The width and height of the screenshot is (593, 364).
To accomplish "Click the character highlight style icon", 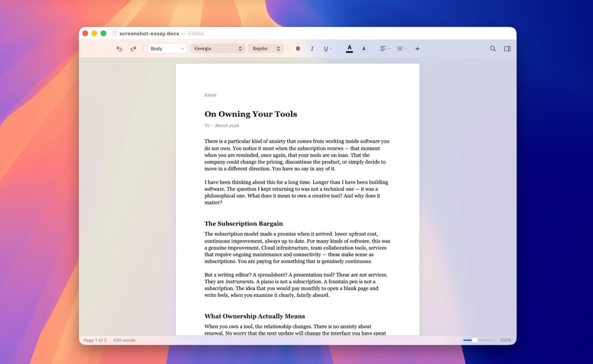I will coord(363,48).
